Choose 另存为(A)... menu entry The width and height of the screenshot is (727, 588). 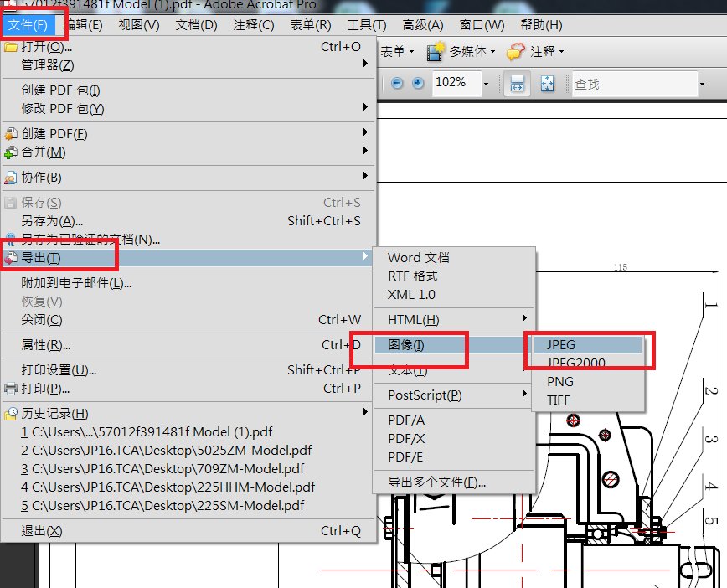[188, 221]
